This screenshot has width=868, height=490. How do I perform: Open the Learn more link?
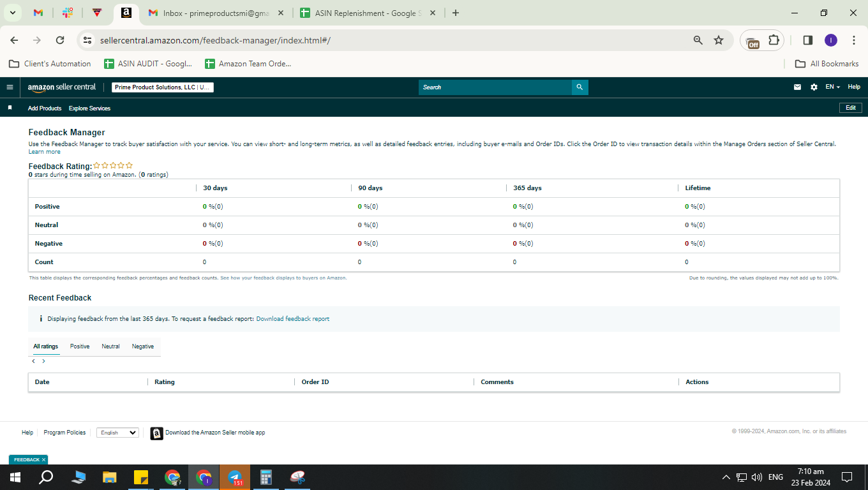coord(45,152)
